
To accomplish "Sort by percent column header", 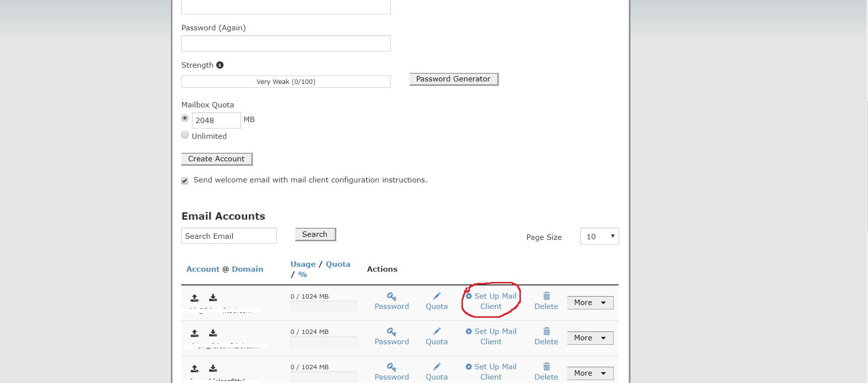I will tap(302, 275).
